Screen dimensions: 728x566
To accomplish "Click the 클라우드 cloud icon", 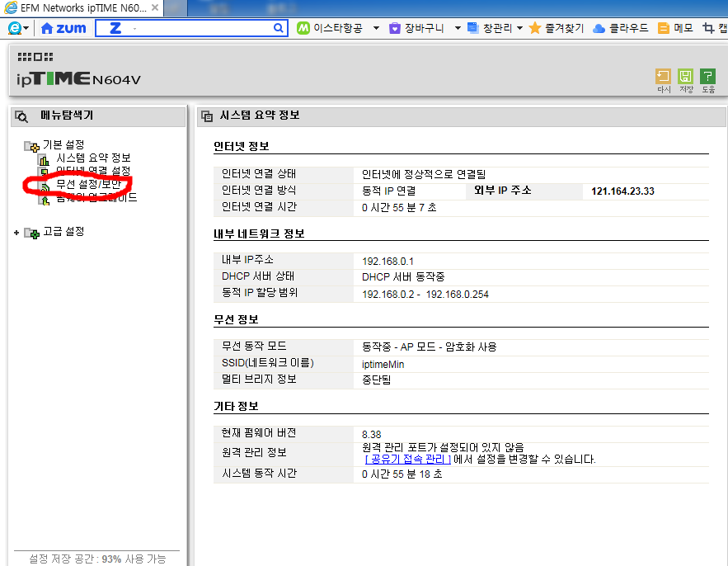I will [599, 29].
